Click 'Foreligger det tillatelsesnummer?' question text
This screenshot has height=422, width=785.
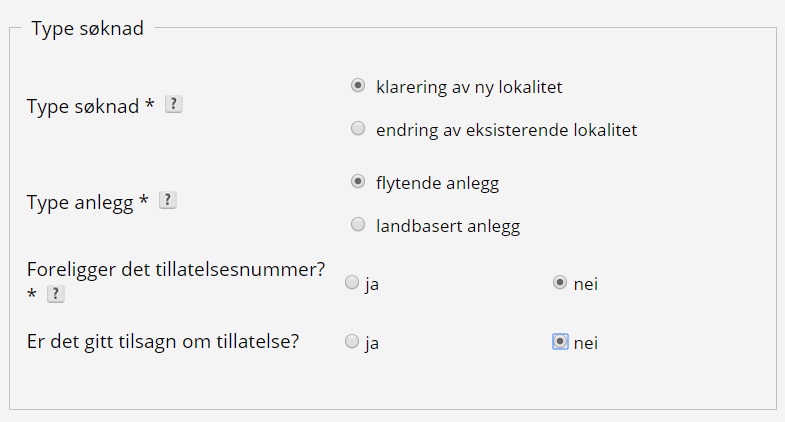point(176,270)
